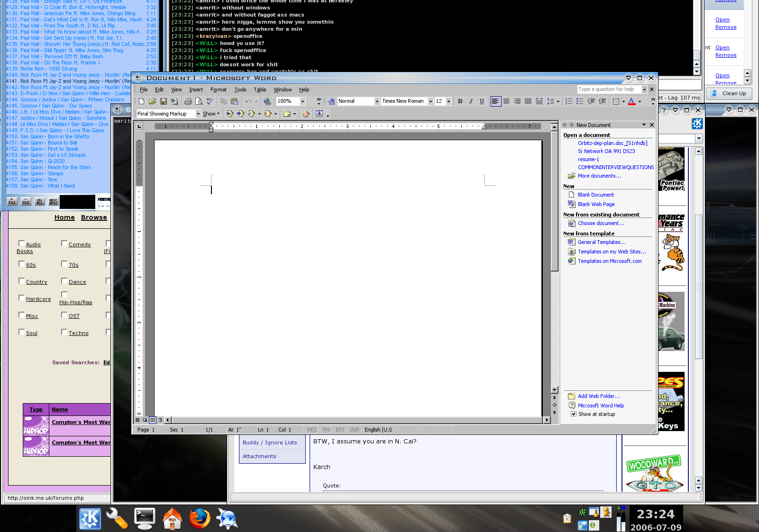Open Firefox from the KDE panel
The image size is (759, 532).
pyautogui.click(x=200, y=518)
